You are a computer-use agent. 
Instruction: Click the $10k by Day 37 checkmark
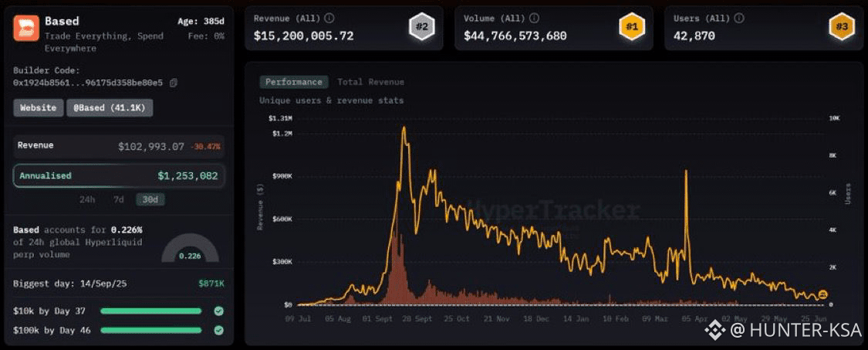click(218, 311)
